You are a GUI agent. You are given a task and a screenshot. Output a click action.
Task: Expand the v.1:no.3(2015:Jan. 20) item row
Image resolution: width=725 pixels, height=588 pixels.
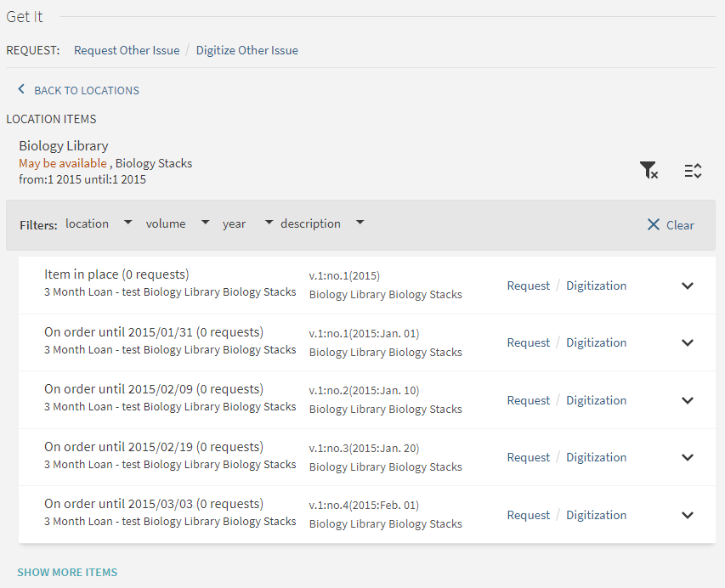tap(688, 457)
